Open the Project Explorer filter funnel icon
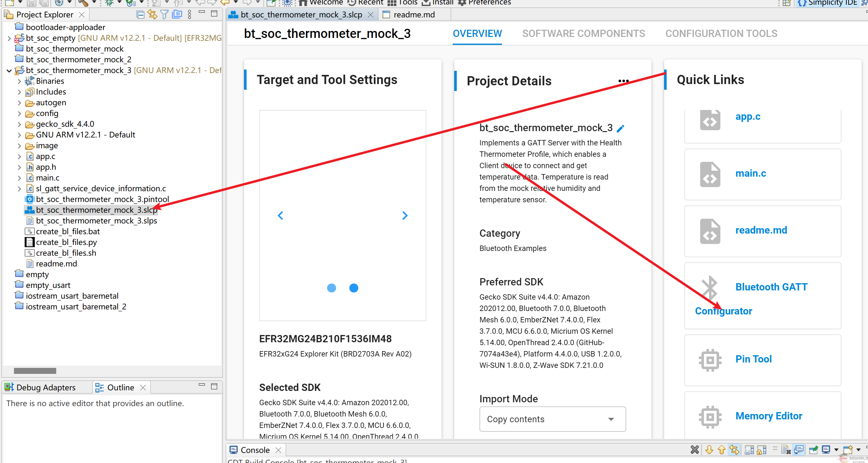This screenshot has height=463, width=868. tap(164, 15)
